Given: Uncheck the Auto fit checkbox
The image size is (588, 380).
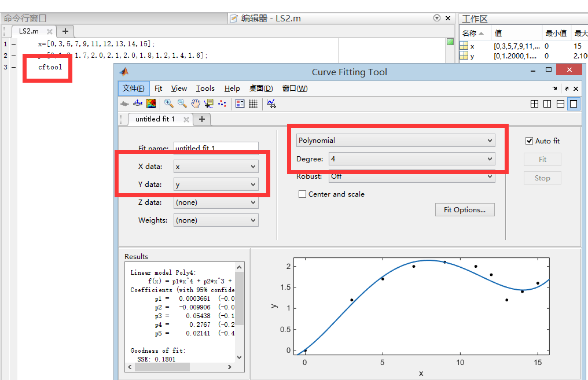Looking at the screenshot, I should 530,141.
